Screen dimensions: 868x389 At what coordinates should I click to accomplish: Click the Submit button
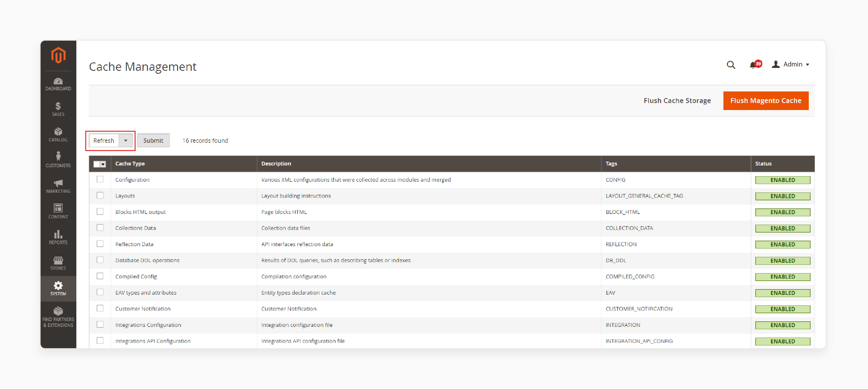click(153, 141)
